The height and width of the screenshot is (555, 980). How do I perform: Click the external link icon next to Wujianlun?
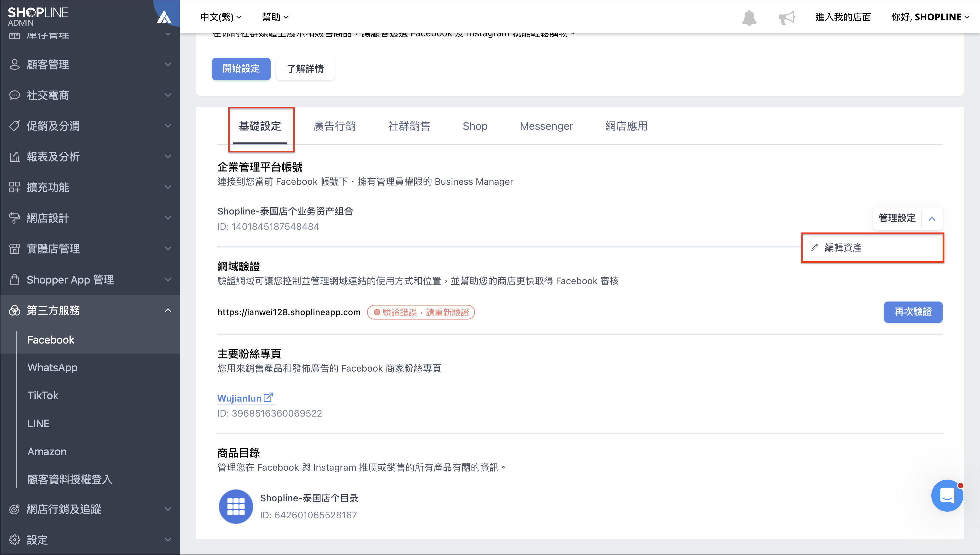click(x=268, y=397)
